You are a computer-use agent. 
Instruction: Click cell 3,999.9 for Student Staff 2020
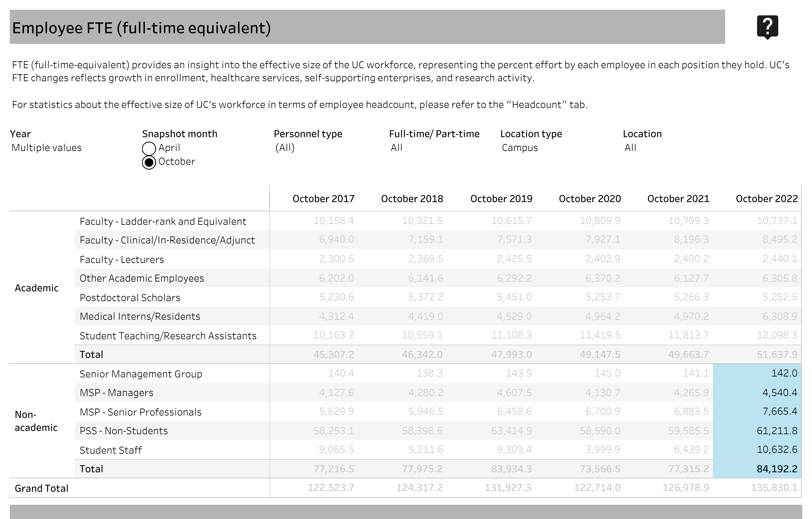(x=603, y=449)
